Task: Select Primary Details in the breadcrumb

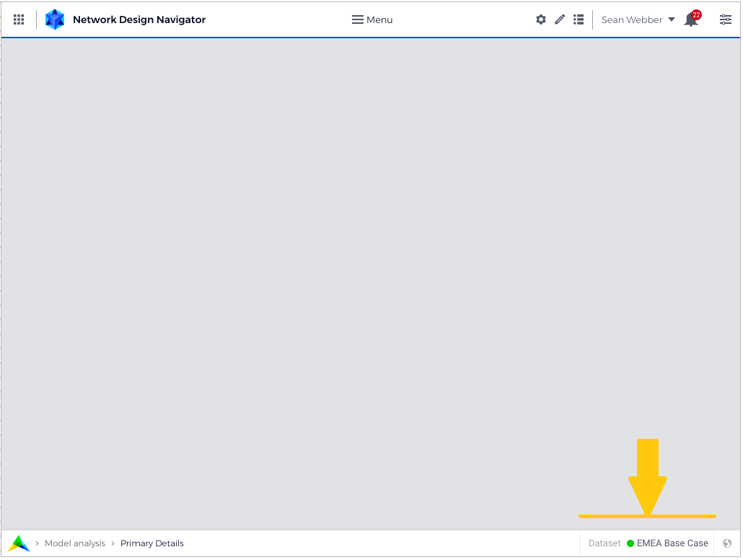Action: click(152, 543)
